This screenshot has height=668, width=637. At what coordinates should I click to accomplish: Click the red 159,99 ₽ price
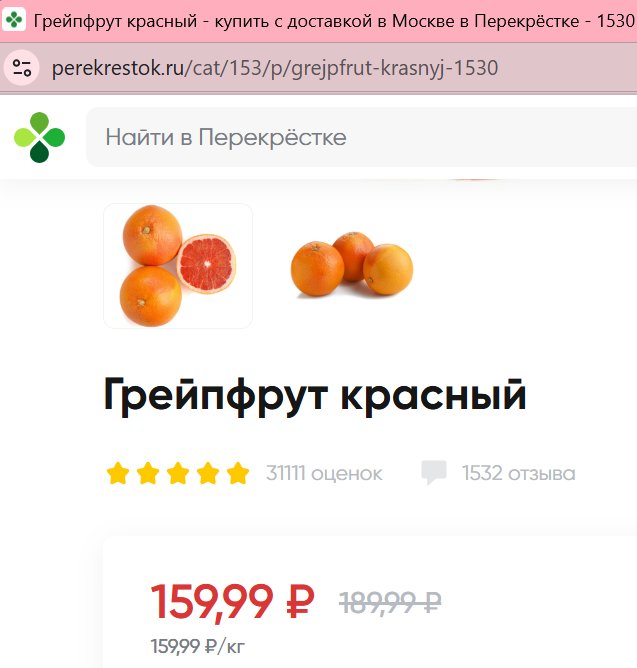(x=233, y=602)
